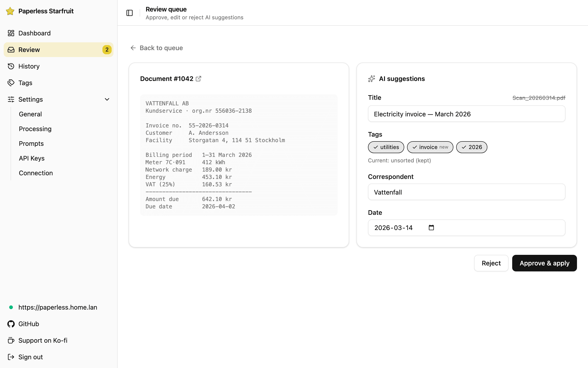Toggle the utilities tag chip
This screenshot has width=588, height=368.
(386, 147)
